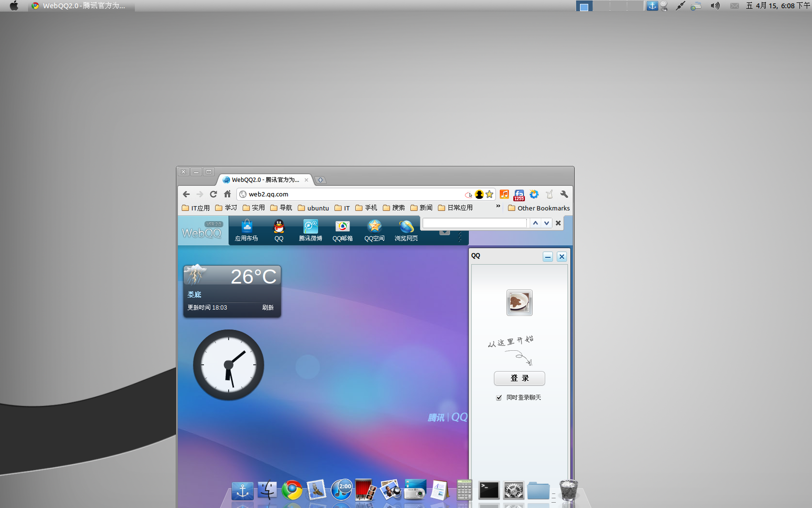Viewport: 812px width, 508px height.
Task: Expand the WebQQ app bar dropdown arrow
Action: (x=445, y=232)
